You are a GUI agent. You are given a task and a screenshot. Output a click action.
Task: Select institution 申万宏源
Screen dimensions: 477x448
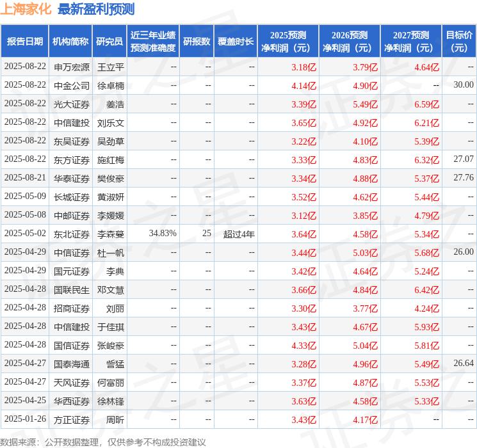[72, 67]
